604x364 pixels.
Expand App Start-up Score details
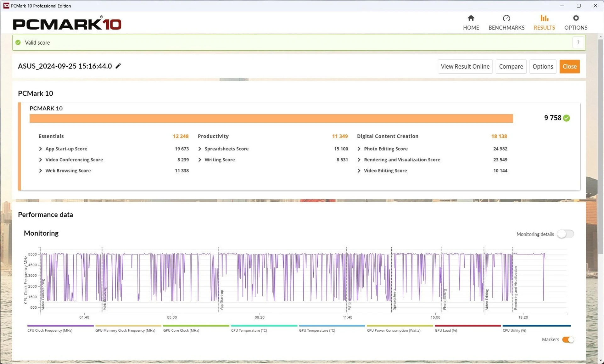pyautogui.click(x=40, y=149)
